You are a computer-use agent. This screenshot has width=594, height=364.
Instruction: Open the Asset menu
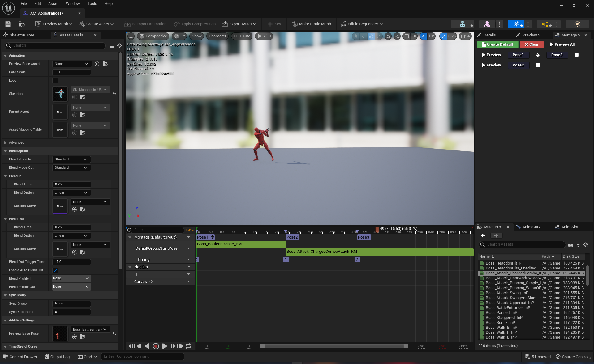[x=53, y=4]
